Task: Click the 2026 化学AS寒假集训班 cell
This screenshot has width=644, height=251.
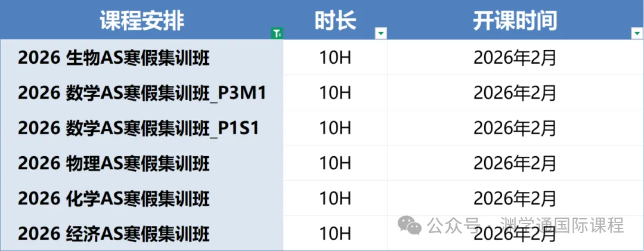Action: pyautogui.click(x=114, y=198)
